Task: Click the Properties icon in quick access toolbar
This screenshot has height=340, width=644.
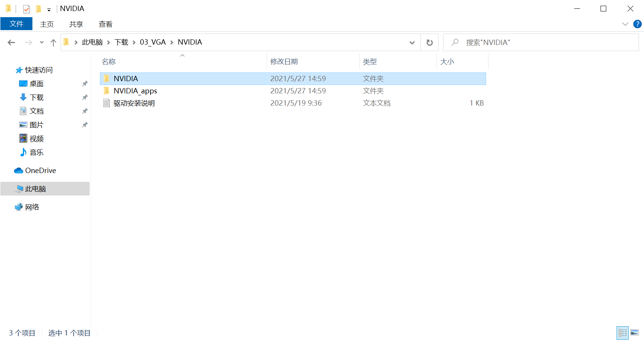Action: (26, 9)
